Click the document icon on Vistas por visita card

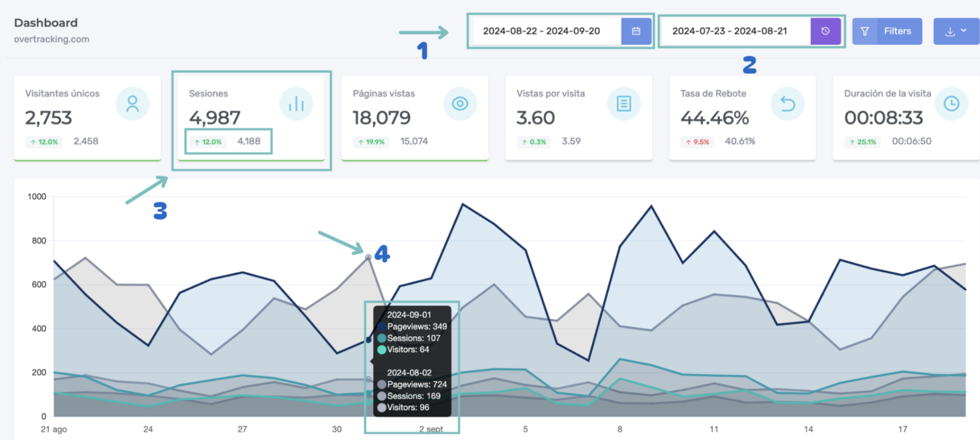pos(623,104)
